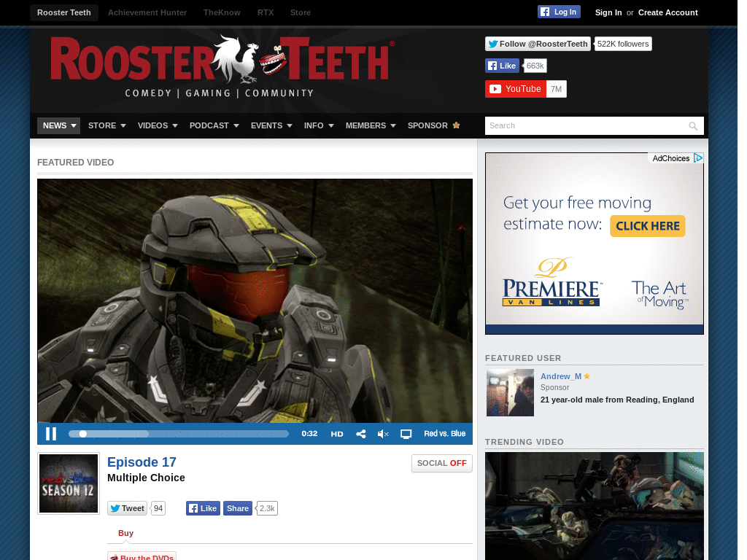Viewport: 747px width, 560px height.
Task: Switch to TheKnow site tab
Action: (x=222, y=12)
